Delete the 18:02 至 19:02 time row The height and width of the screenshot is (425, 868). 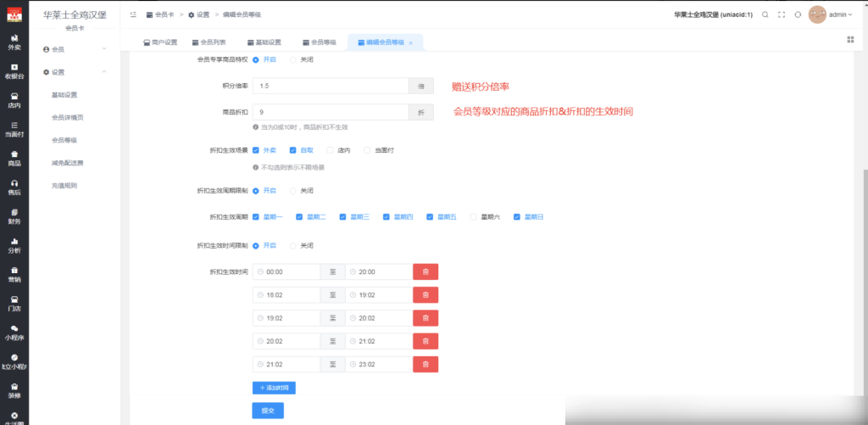pos(426,294)
